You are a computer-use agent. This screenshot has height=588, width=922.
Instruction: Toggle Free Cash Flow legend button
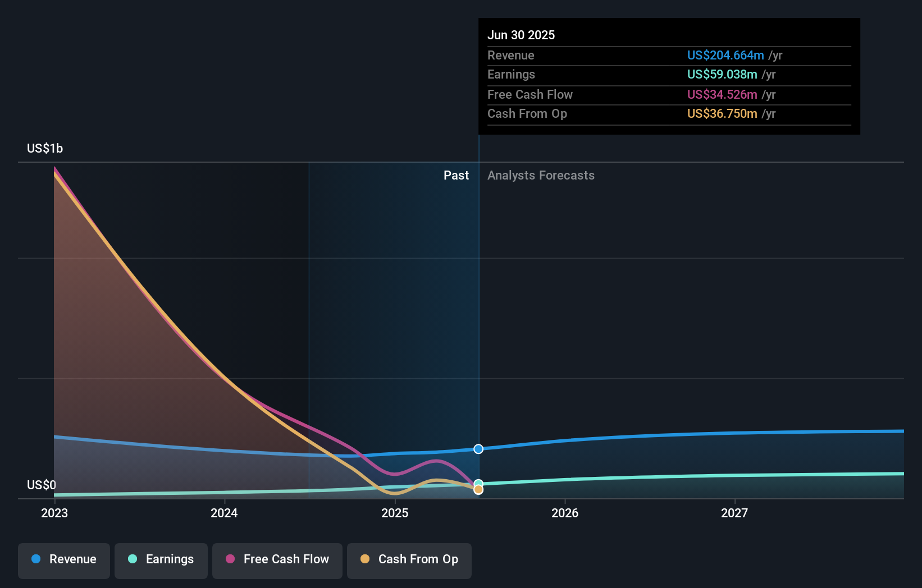(277, 561)
